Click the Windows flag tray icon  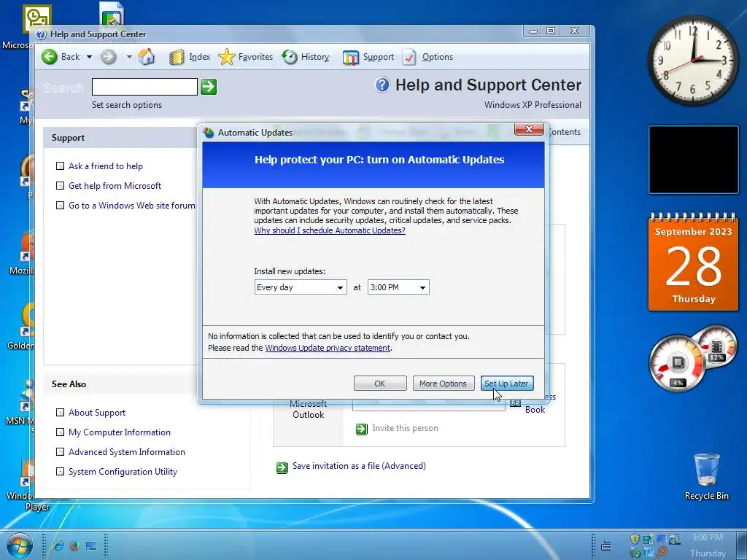click(x=674, y=539)
